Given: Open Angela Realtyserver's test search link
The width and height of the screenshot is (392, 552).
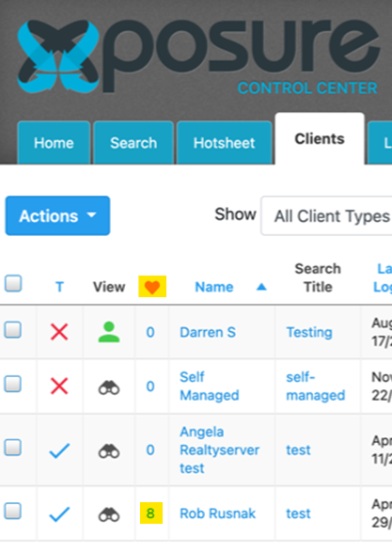Looking at the screenshot, I should coord(298,449).
